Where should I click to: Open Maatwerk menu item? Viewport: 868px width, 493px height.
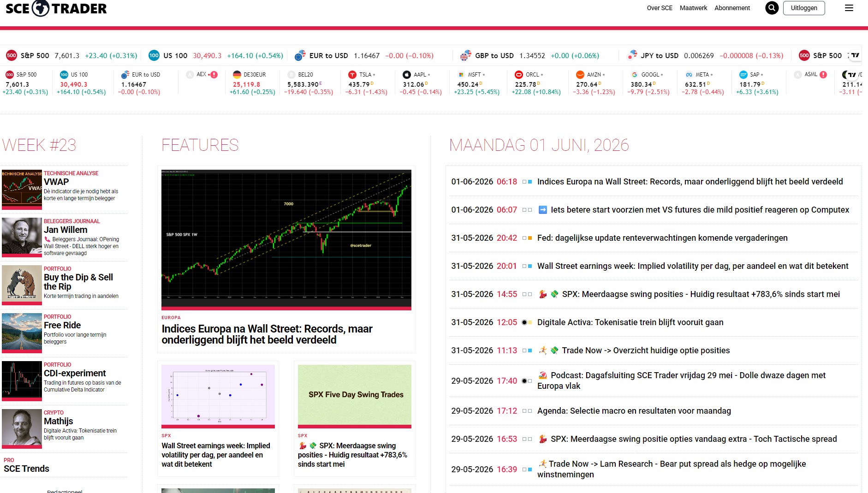[693, 8]
